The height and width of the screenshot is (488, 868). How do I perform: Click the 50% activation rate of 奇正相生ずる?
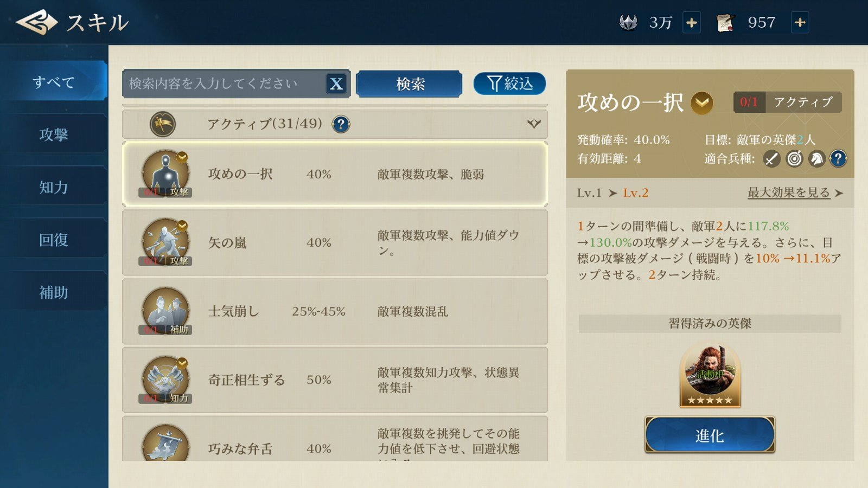point(318,380)
